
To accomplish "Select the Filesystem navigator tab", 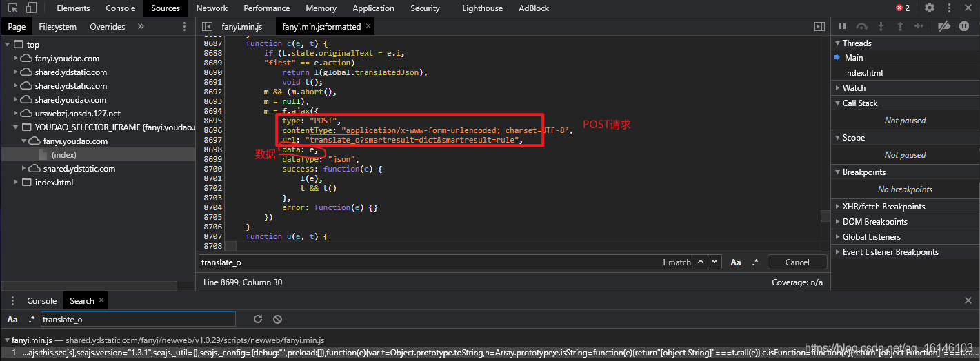I will [x=58, y=26].
